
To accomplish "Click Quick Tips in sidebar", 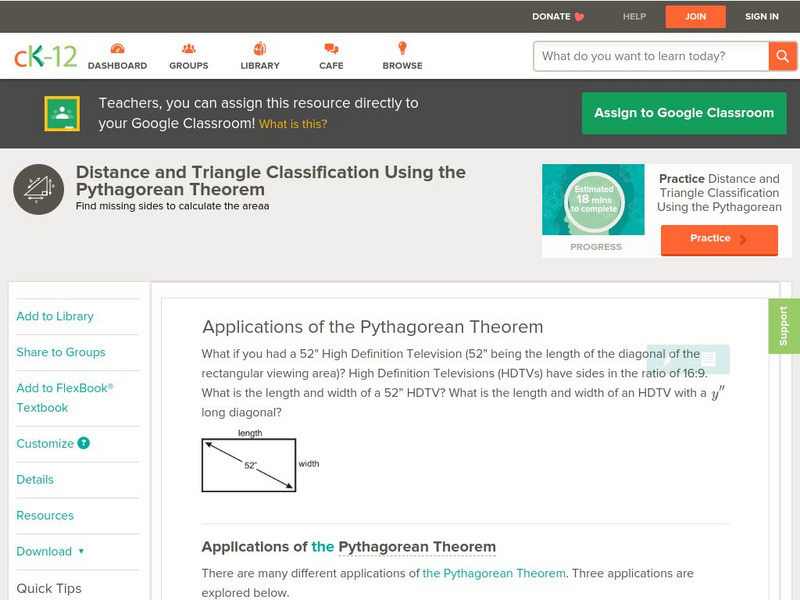I will [x=49, y=588].
